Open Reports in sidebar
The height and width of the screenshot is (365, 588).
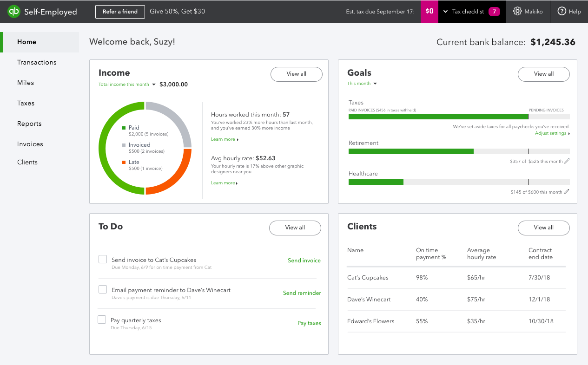29,124
